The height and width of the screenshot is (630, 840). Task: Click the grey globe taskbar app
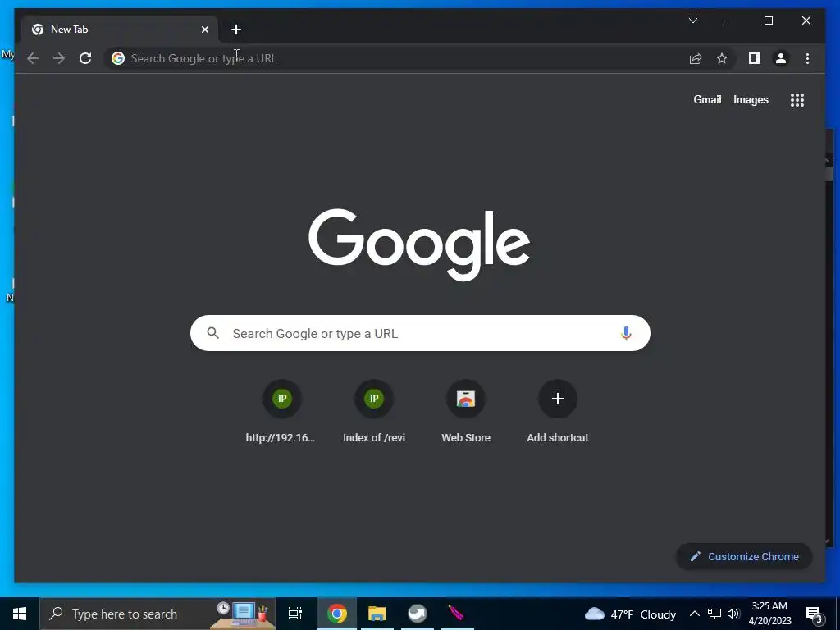point(417,614)
